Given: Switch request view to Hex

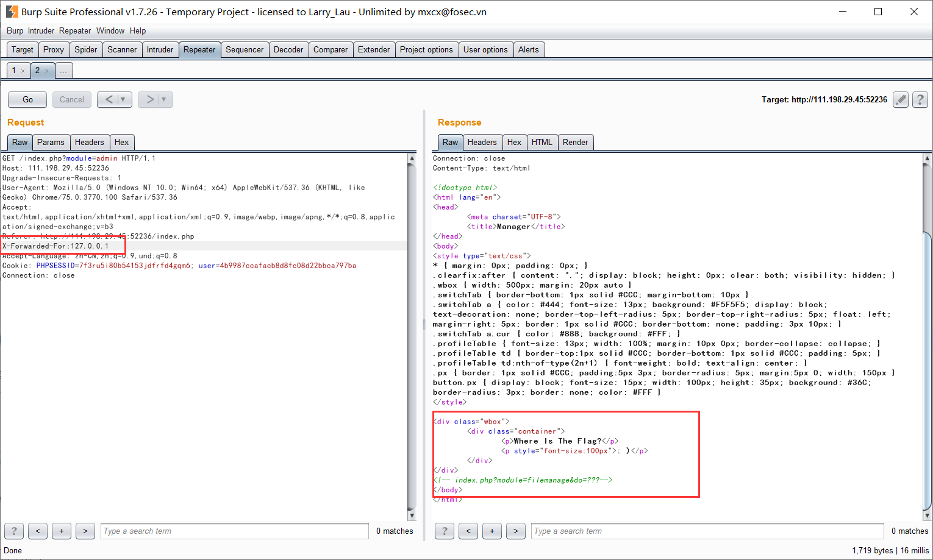Looking at the screenshot, I should tap(122, 142).
